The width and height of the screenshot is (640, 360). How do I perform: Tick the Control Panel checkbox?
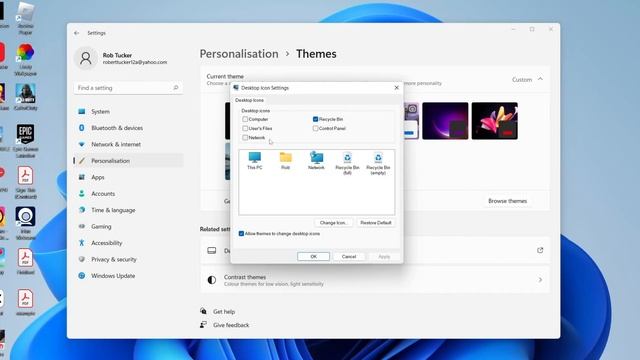[316, 128]
